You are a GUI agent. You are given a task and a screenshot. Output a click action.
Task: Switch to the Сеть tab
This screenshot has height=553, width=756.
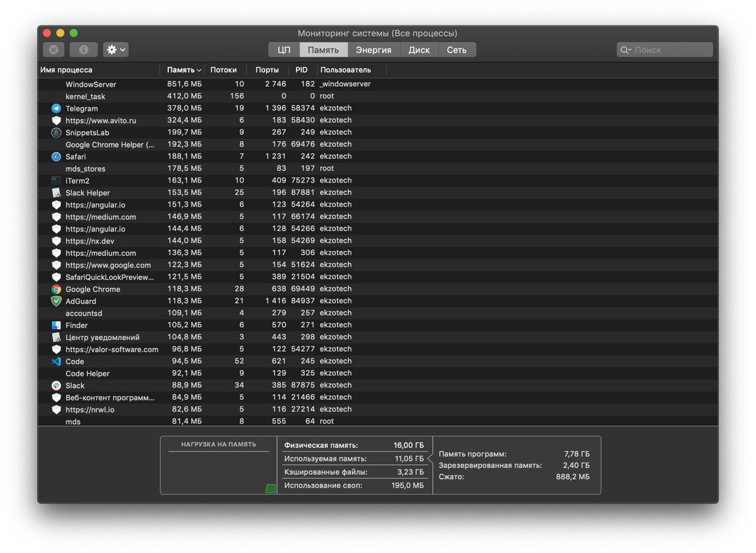coord(457,50)
